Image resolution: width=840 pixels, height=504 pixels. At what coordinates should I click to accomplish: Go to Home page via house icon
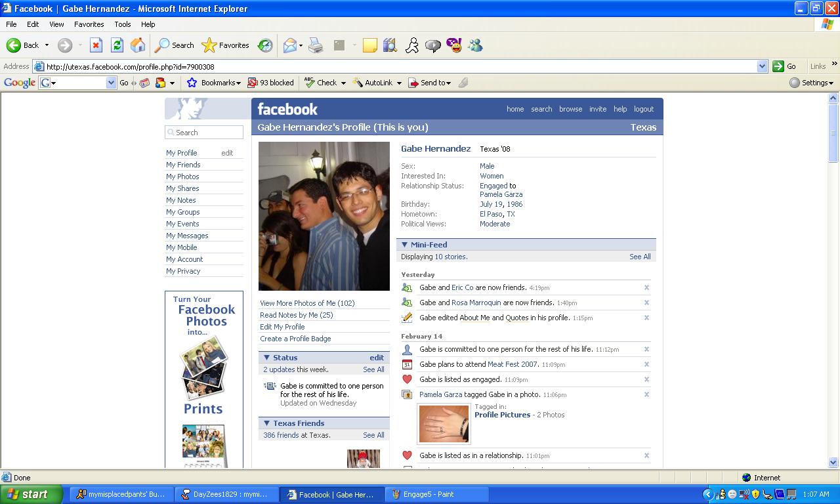tap(138, 45)
